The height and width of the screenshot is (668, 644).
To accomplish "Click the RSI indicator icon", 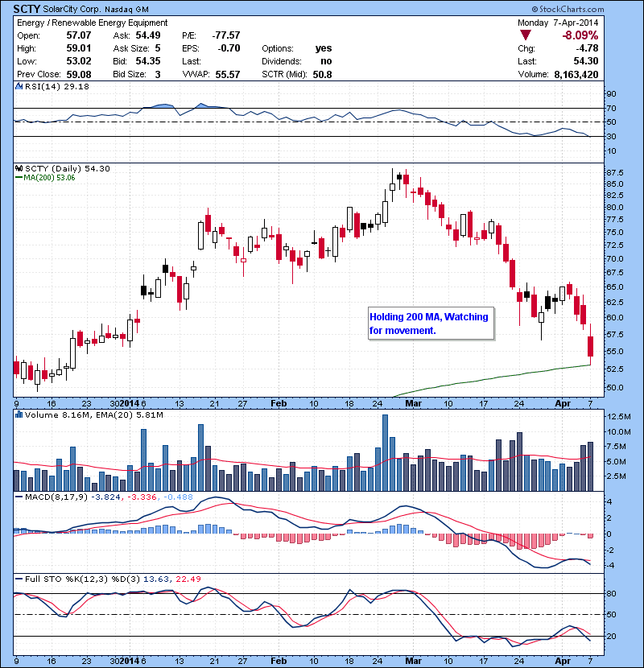I will click(19, 86).
